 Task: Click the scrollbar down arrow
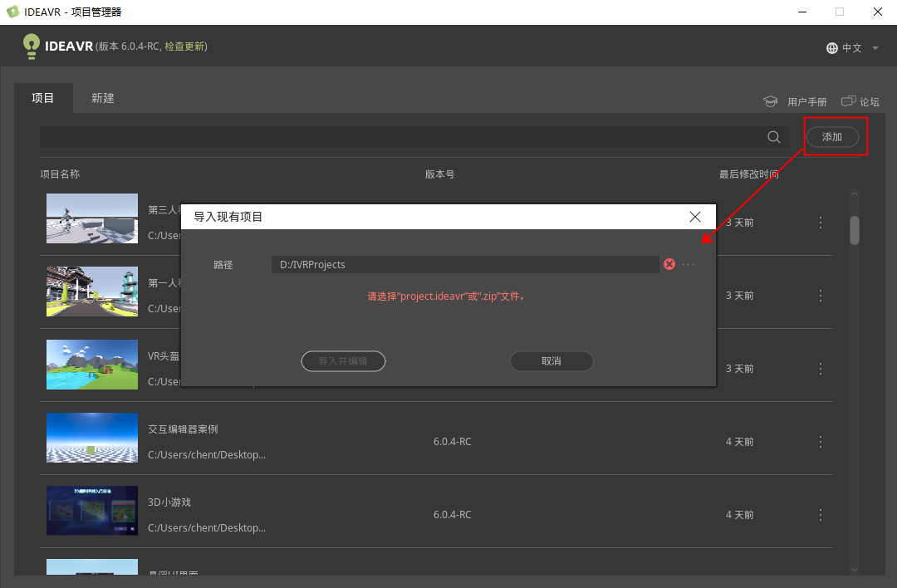click(x=855, y=570)
